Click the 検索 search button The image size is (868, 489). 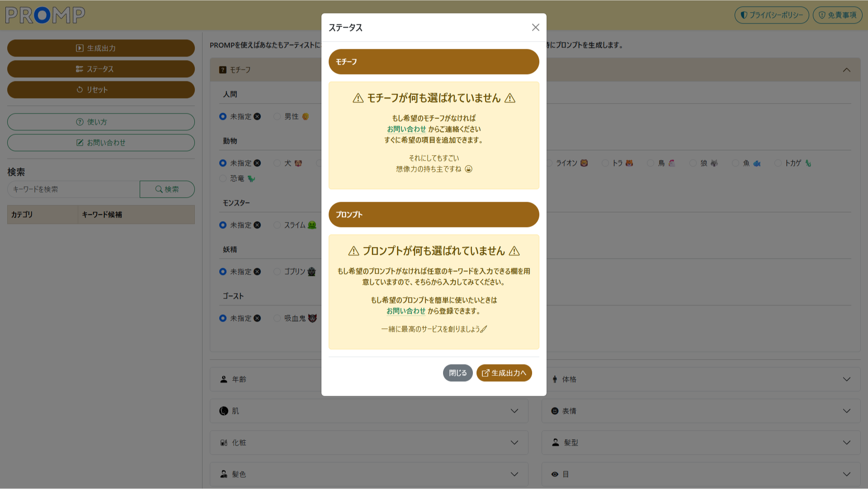click(x=167, y=190)
